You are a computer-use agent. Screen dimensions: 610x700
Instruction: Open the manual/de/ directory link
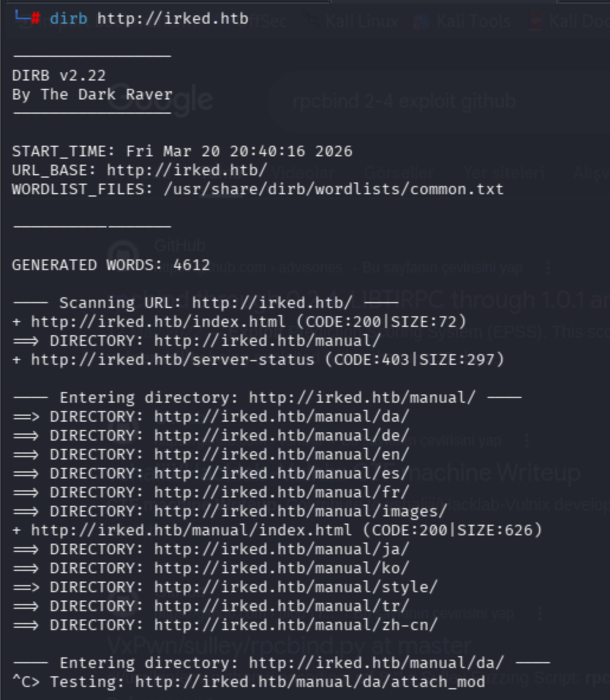[x=281, y=435]
